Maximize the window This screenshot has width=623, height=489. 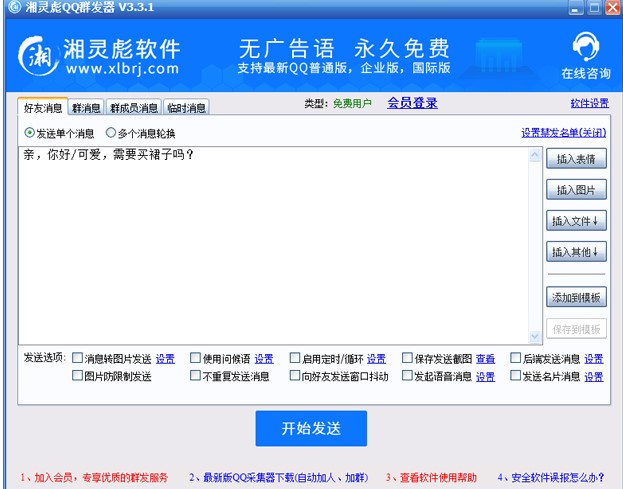click(x=595, y=7)
